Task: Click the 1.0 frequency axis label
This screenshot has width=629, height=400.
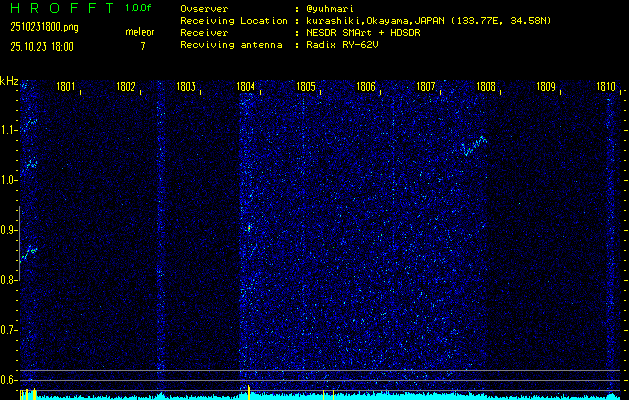Action: pyautogui.click(x=8, y=180)
